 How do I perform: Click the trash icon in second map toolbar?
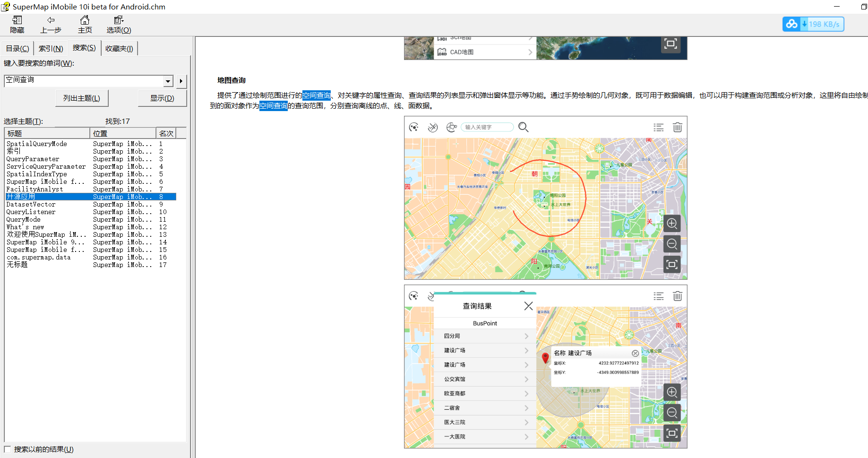pos(678,296)
